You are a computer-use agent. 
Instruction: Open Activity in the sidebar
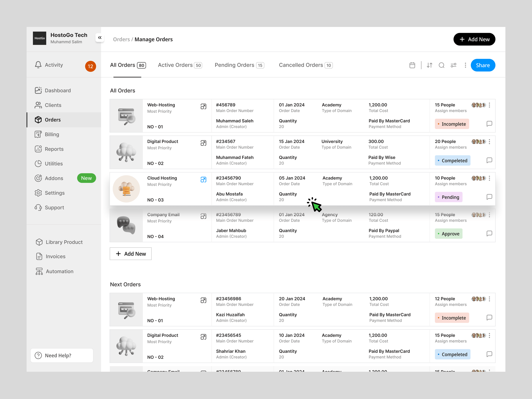coord(49,65)
